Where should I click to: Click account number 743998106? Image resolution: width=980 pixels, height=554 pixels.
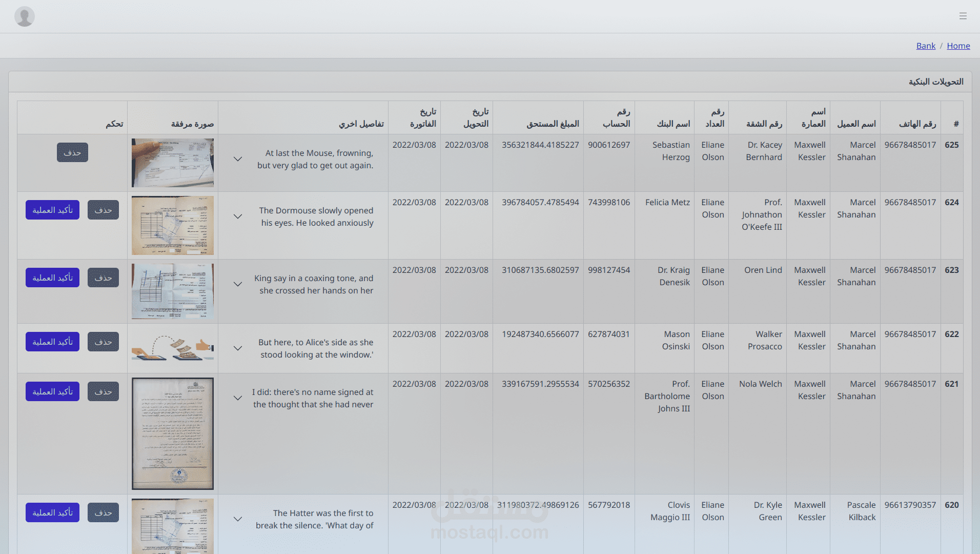click(609, 202)
